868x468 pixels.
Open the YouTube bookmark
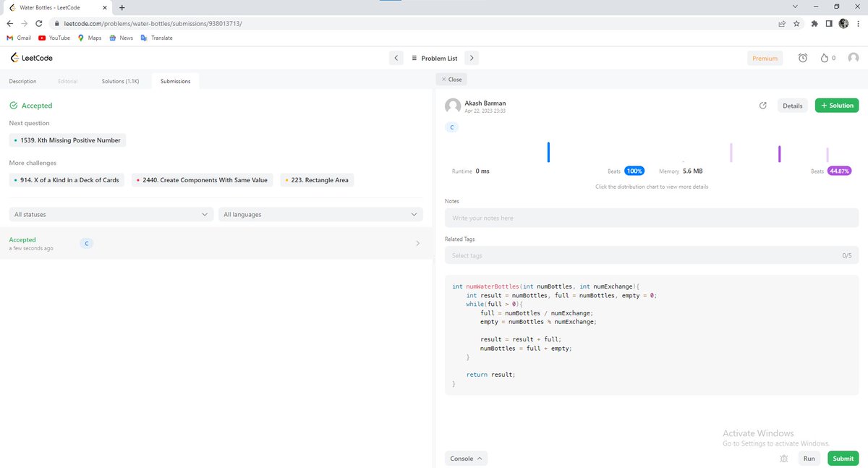pos(54,38)
